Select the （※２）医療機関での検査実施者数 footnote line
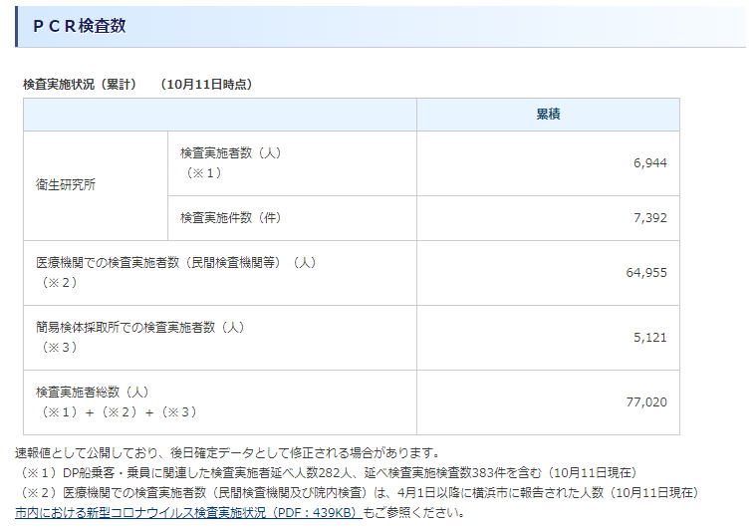This screenshot has height=532, width=756. 358,492
